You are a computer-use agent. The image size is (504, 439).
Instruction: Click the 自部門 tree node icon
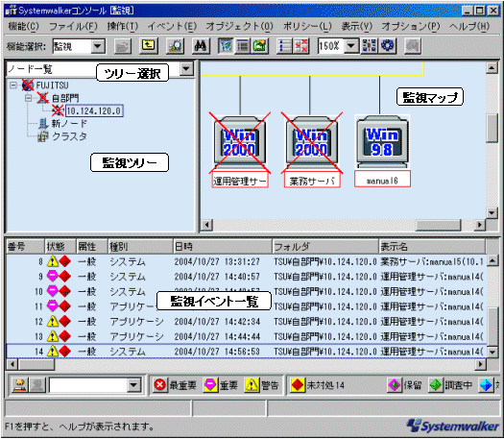click(x=43, y=98)
